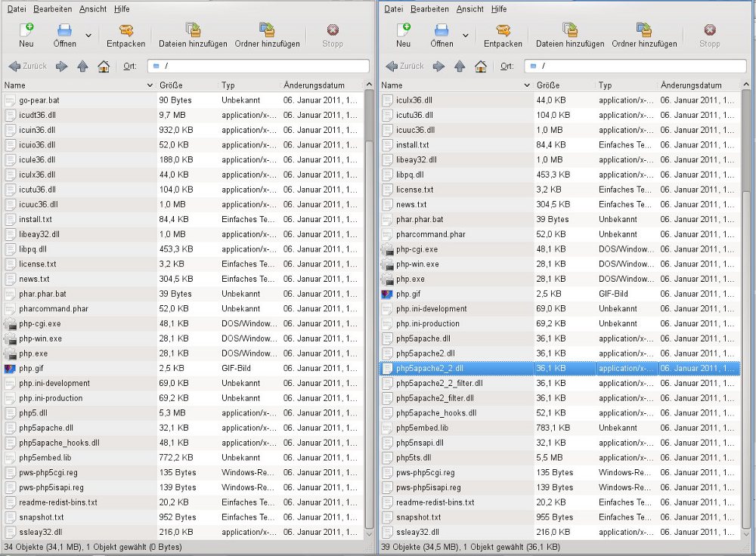Screen dimensions: 756x556
Task: Select php-win.exe icon in right window
Action: click(x=387, y=264)
